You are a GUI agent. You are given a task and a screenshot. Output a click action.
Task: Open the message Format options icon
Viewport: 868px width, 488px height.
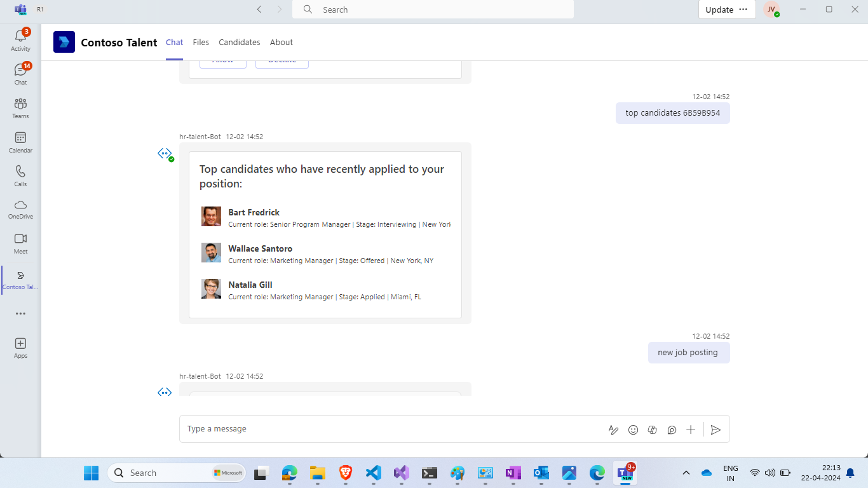click(613, 430)
